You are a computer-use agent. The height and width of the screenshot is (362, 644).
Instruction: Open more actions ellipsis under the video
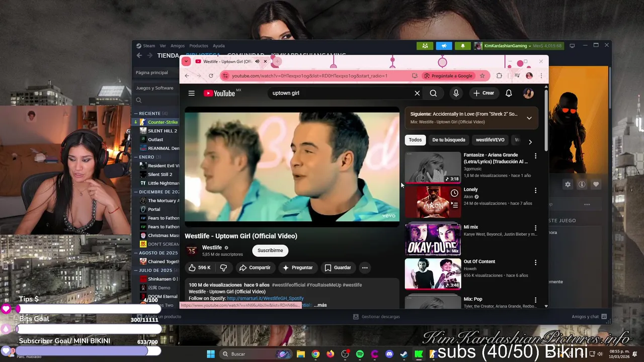pos(365,267)
